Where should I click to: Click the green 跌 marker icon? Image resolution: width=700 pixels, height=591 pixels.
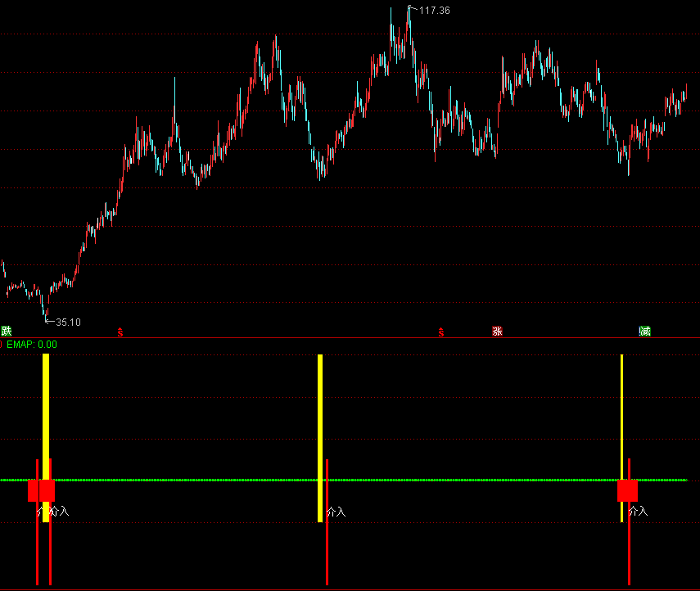[7, 331]
